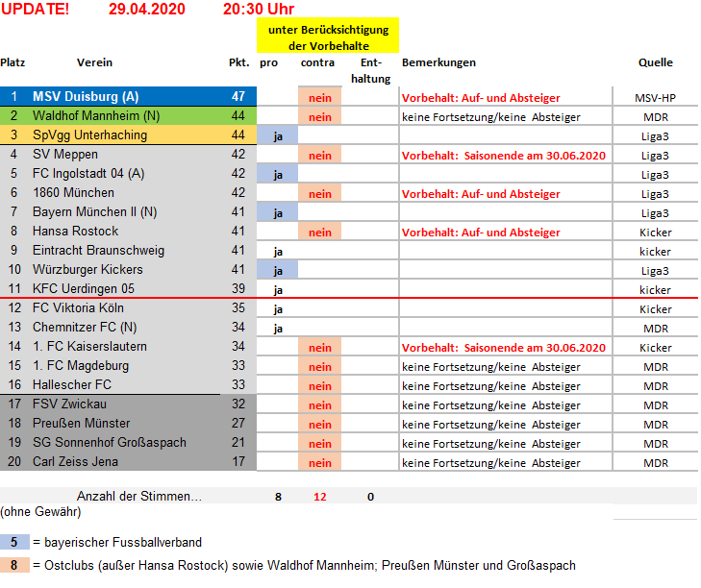
Task: Select the 'Quelle' column header
Action: [x=655, y=62]
